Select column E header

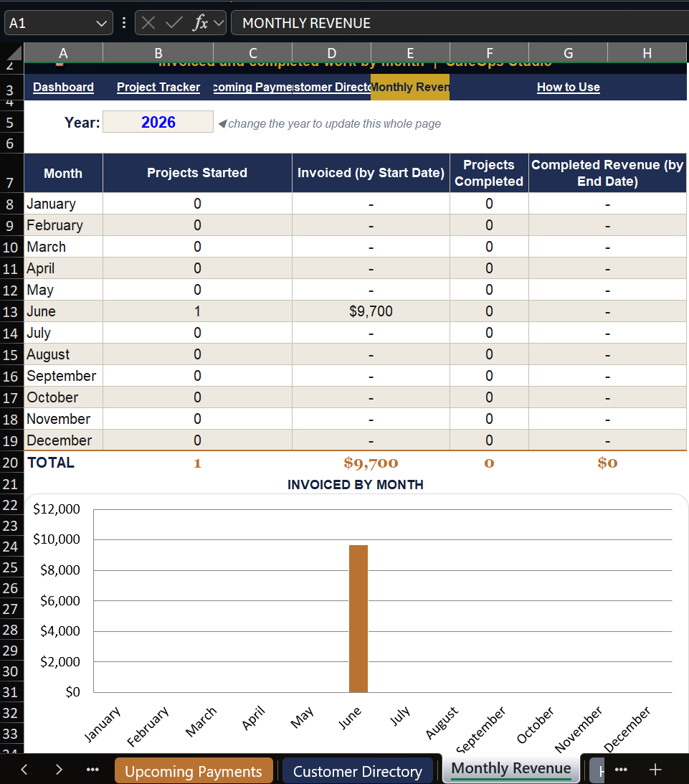pos(410,53)
